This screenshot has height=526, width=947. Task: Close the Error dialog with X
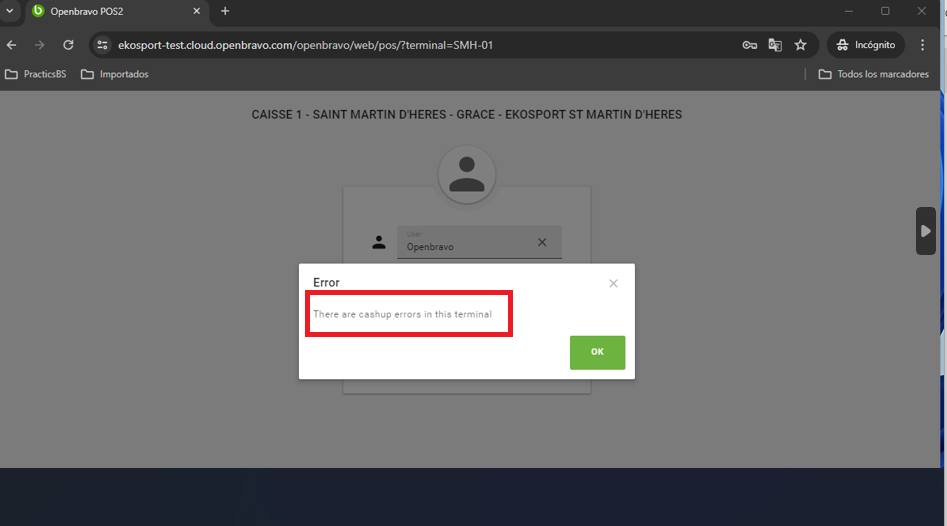point(613,283)
